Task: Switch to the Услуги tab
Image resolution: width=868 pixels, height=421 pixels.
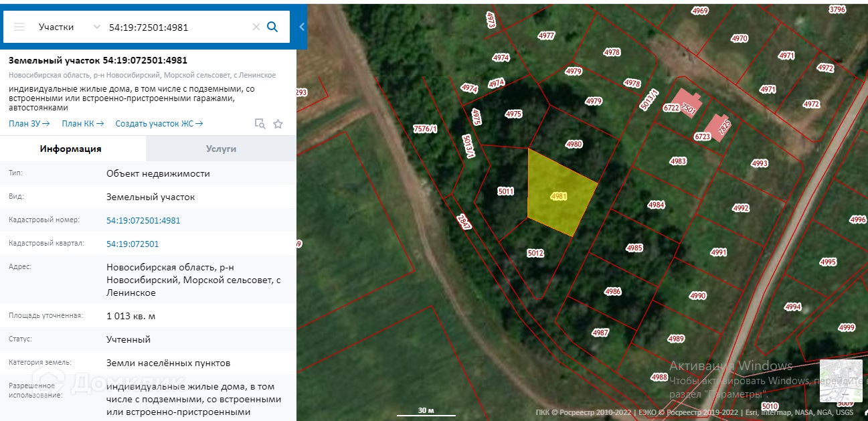Action: pyautogui.click(x=221, y=149)
